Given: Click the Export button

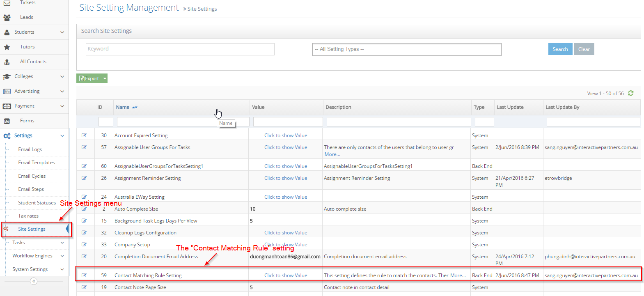Looking at the screenshot, I should [x=89, y=78].
